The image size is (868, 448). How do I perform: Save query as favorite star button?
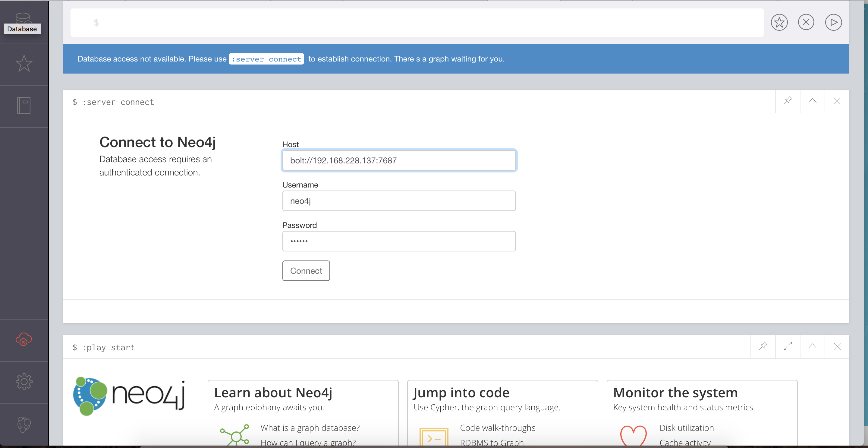779,23
